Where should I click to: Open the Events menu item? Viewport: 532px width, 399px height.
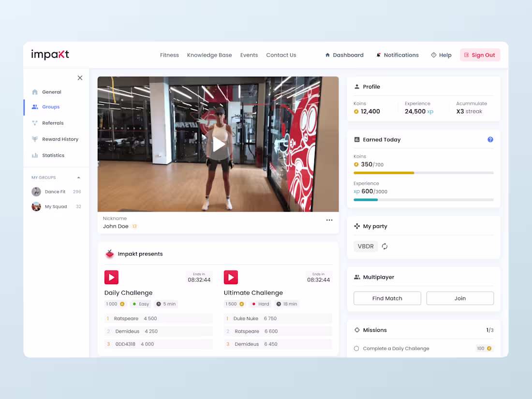[249, 55]
